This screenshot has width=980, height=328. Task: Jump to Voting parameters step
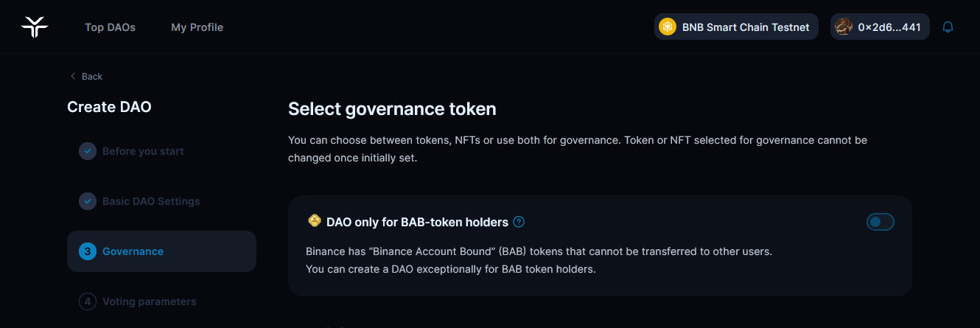149,301
